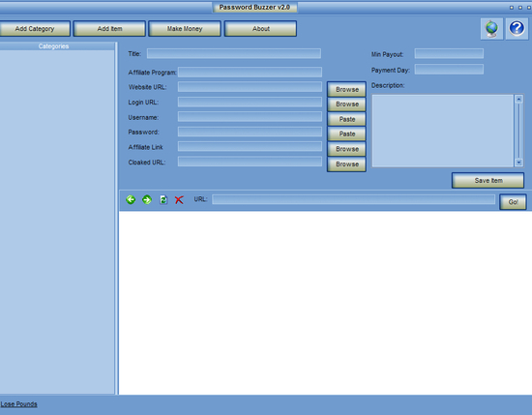The height and width of the screenshot is (415, 532).
Task: Click Paste next to Username field
Action: click(346, 119)
